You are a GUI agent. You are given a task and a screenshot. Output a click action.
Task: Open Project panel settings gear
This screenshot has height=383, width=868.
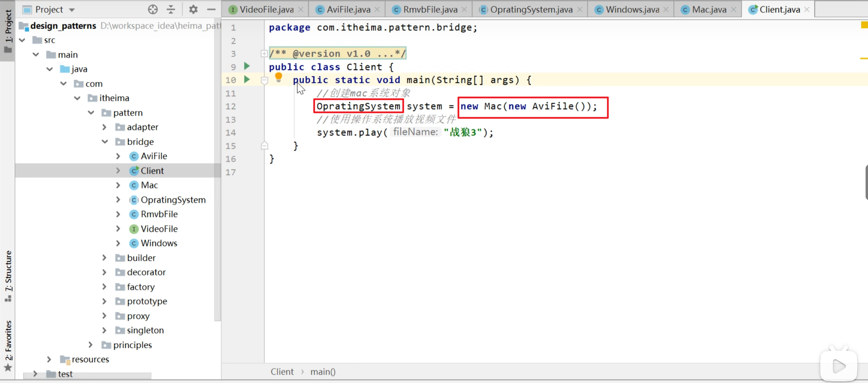point(193,9)
